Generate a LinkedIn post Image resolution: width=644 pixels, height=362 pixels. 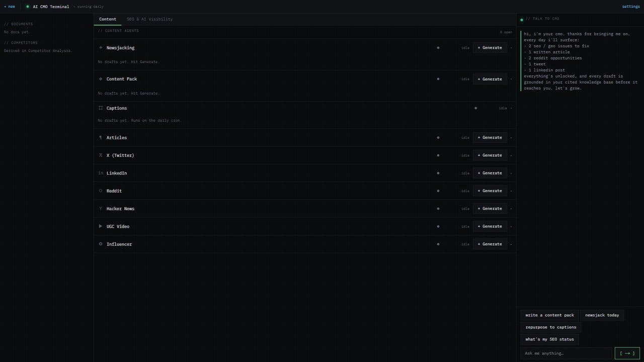490,173
